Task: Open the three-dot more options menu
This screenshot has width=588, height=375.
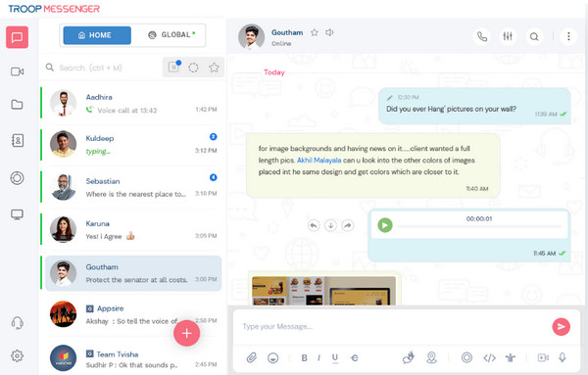Action: 568,36
